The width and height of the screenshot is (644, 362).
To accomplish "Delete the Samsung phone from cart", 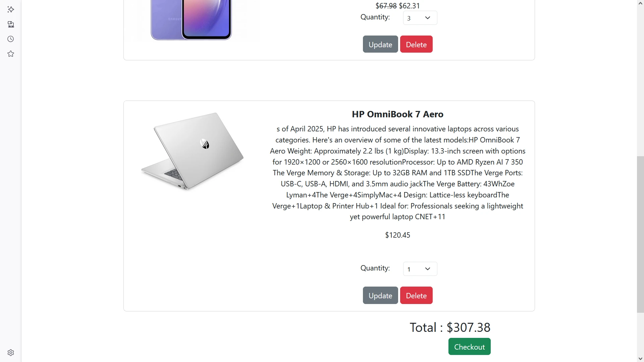I will (x=416, y=44).
